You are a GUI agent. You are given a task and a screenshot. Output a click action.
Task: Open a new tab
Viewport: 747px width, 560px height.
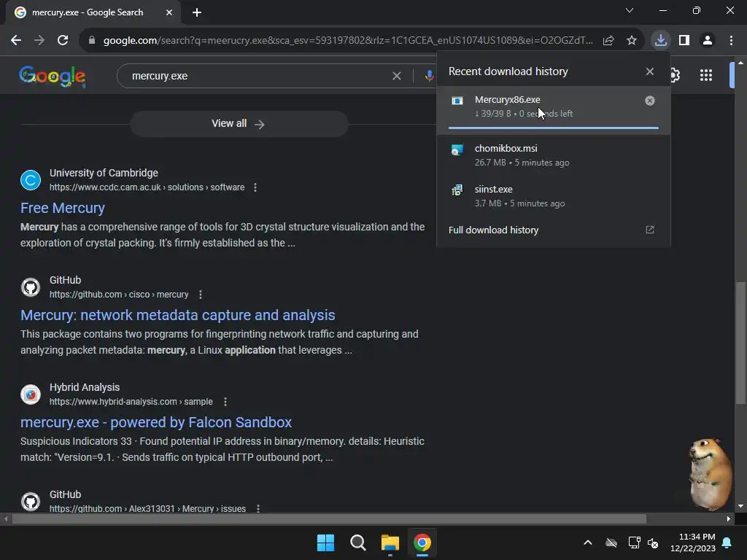(197, 12)
